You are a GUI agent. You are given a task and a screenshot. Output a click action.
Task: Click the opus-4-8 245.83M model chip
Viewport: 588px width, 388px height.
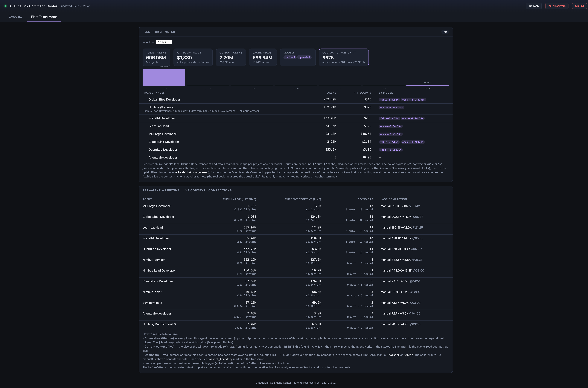tap(413, 100)
